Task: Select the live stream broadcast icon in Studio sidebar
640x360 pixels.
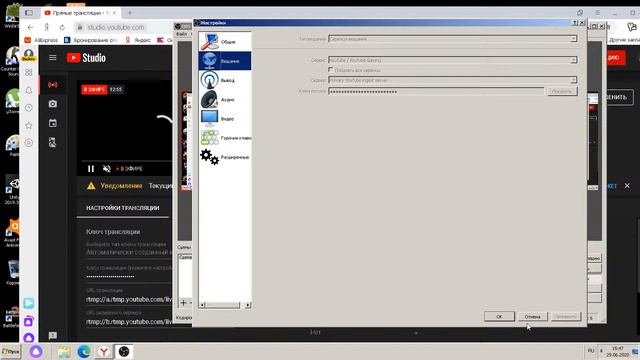Action: click(53, 85)
